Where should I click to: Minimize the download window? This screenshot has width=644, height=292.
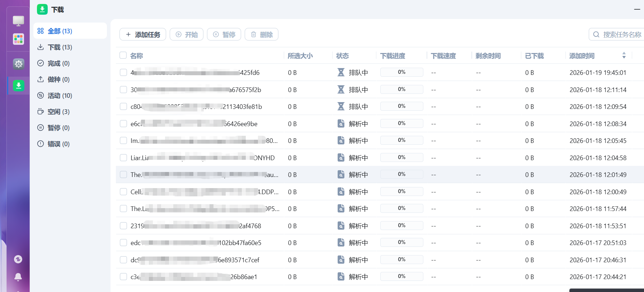click(637, 9)
